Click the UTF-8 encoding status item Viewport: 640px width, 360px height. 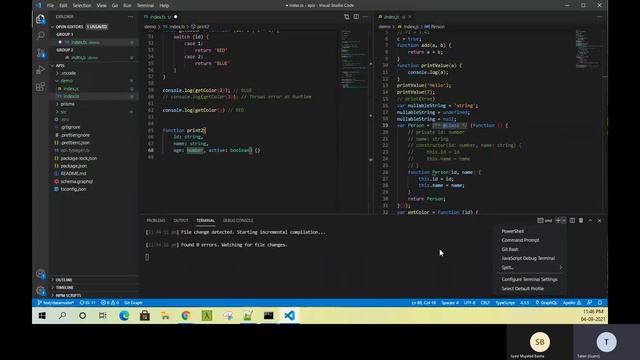(x=469, y=303)
